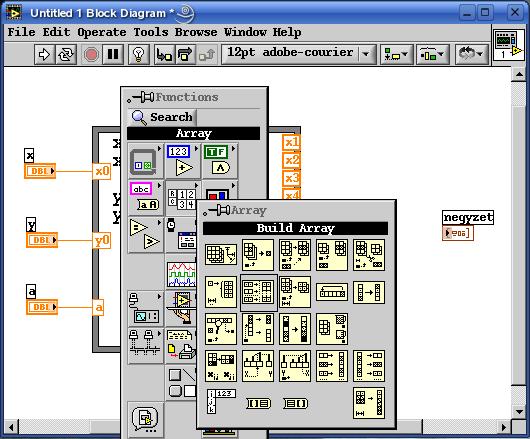
Task: Toggle the pushpin on the Functions palette
Action: point(141,97)
